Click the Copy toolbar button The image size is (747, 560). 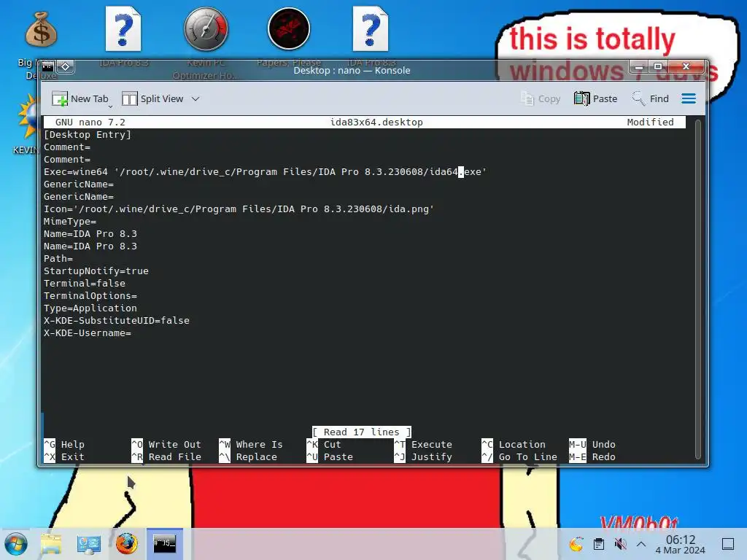tap(541, 98)
